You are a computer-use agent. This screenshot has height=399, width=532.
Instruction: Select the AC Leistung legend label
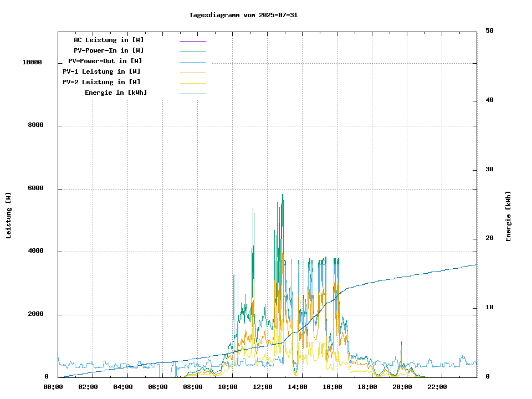(109, 40)
